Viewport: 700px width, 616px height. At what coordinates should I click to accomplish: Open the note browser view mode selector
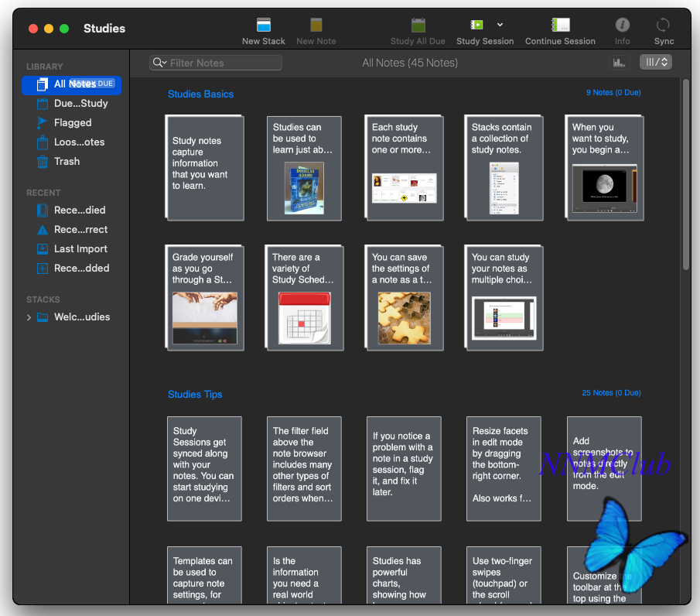pos(655,63)
